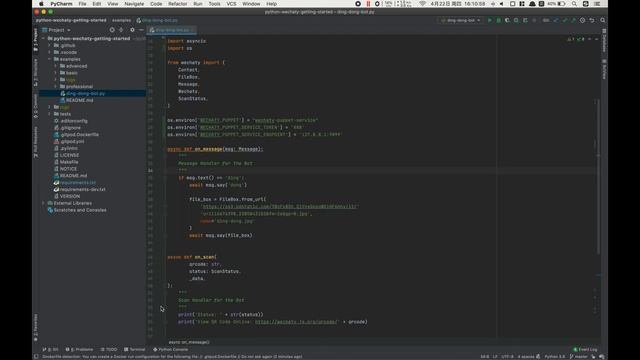Collapse the examples folder
This screenshot has height=360, width=640.
click(50, 59)
